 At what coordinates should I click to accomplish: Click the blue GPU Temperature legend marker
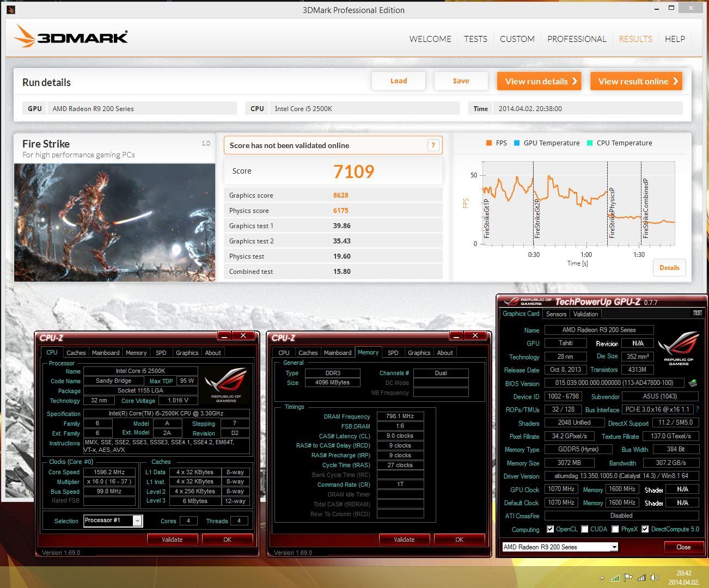point(516,143)
